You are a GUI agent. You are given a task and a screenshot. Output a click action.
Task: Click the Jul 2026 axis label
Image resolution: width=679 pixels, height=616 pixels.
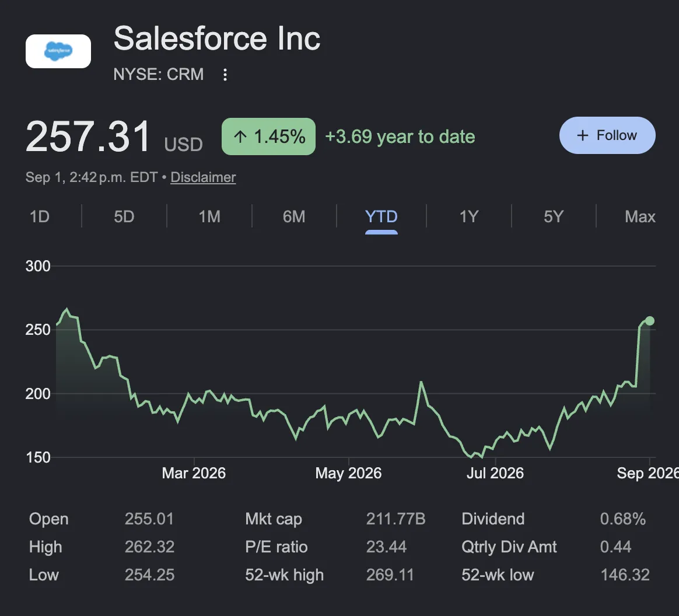[495, 473]
